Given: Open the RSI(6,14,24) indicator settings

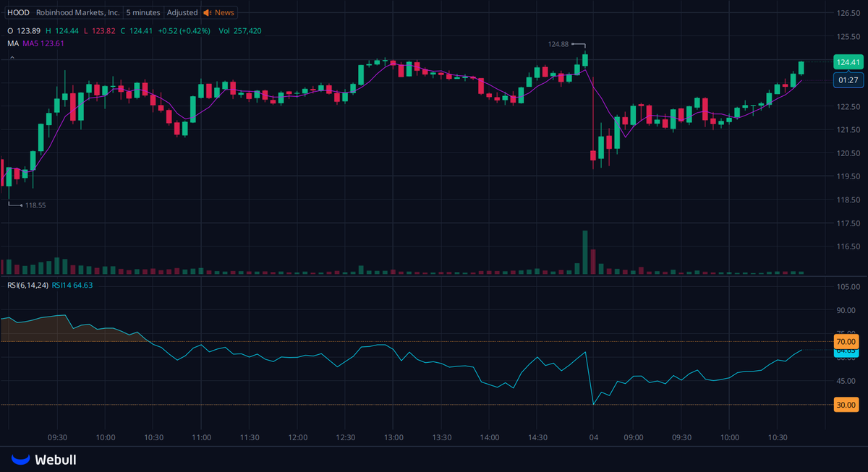Looking at the screenshot, I should pos(28,285).
